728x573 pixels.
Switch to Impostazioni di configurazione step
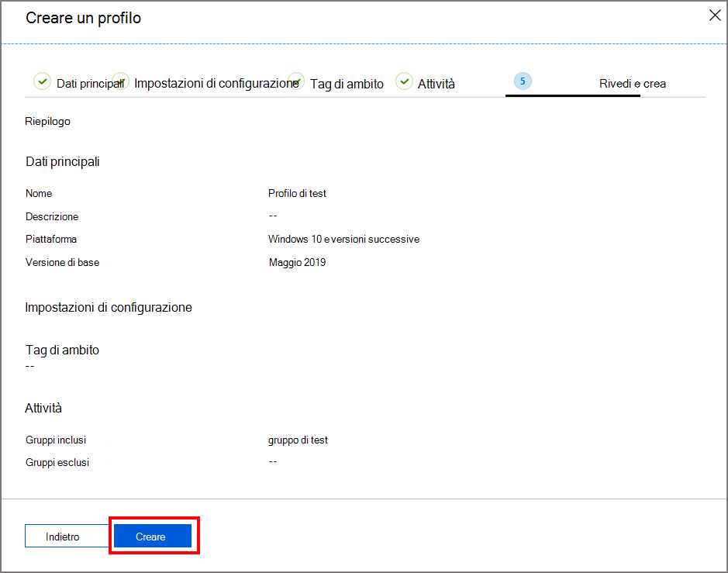pos(216,83)
